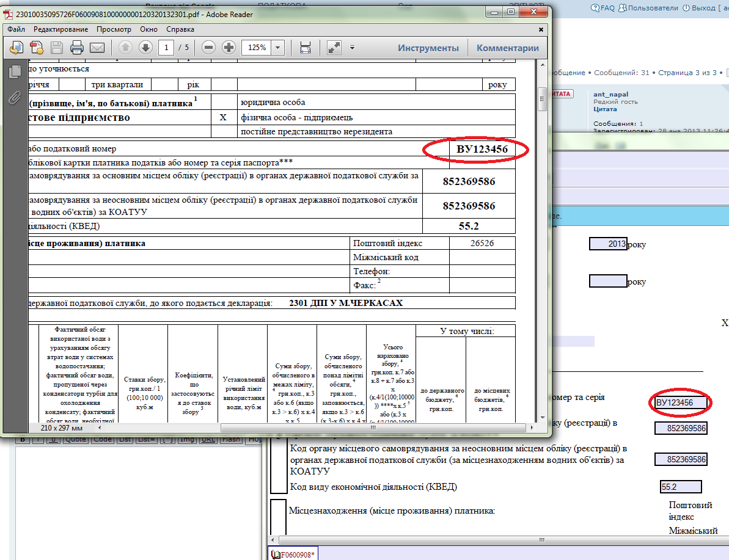The height and width of the screenshot is (560, 729).
Task: Click the Print icon in Adobe Reader toolbar
Action: (76, 48)
